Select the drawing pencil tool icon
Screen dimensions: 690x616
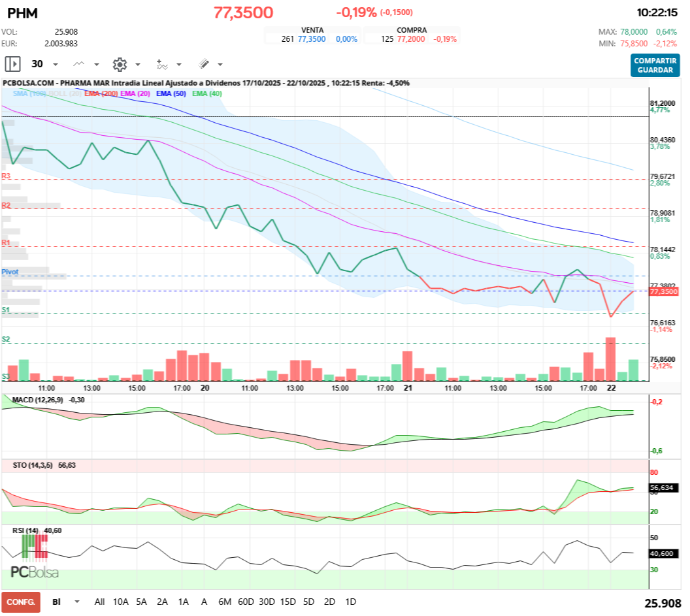[x=204, y=64]
